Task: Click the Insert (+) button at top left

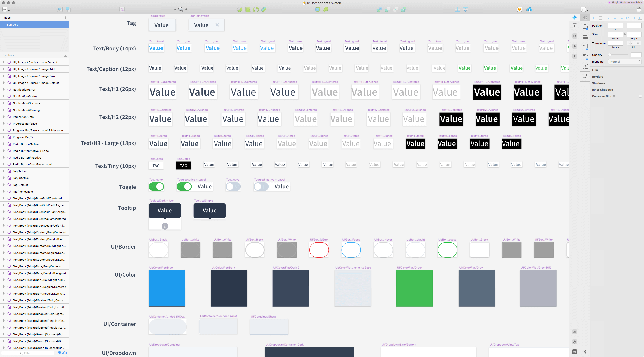Action: pyautogui.click(x=5, y=9)
